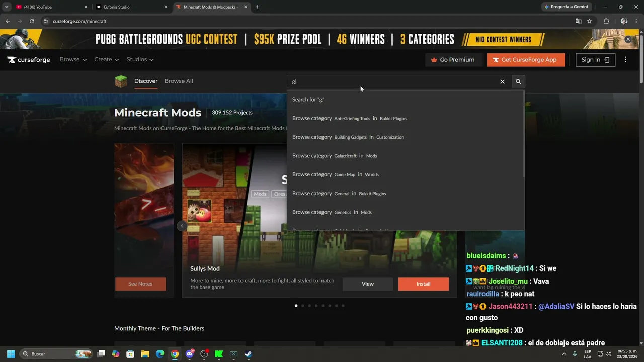The image size is (644, 362).
Task: Open the Chrome profile avatar
Action: coord(624,21)
